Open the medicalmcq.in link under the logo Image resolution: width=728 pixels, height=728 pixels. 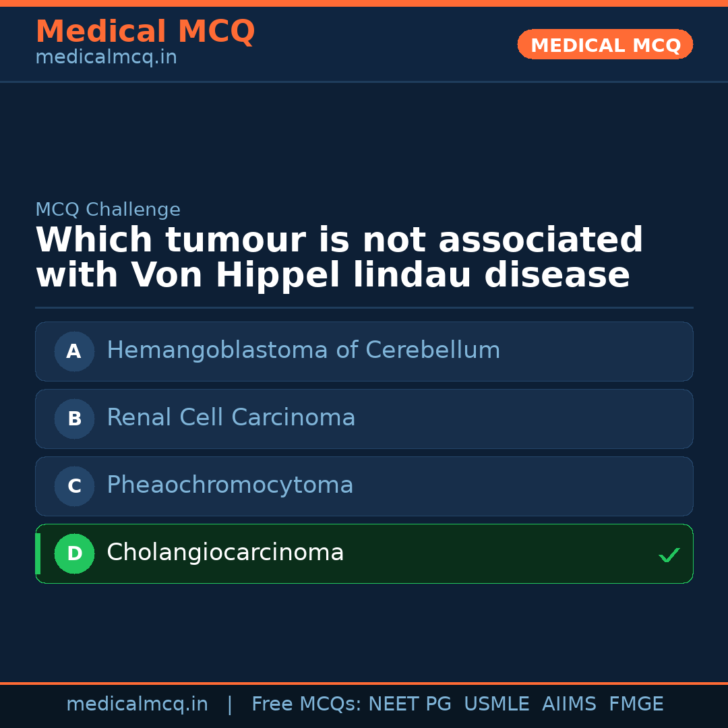pyautogui.click(x=106, y=58)
